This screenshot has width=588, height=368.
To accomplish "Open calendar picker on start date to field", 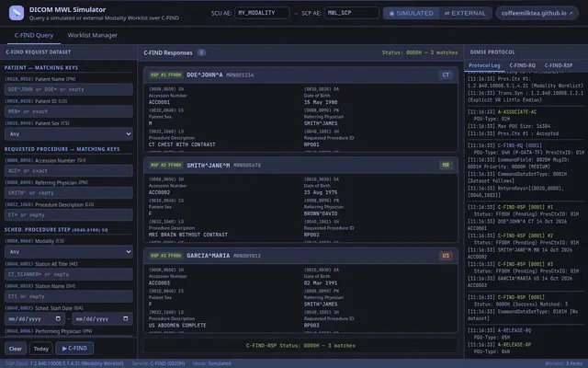I will pos(126,319).
